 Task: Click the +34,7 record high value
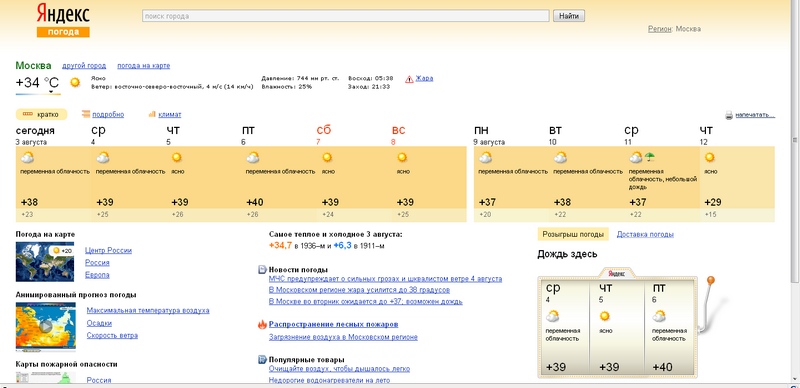(x=280, y=246)
